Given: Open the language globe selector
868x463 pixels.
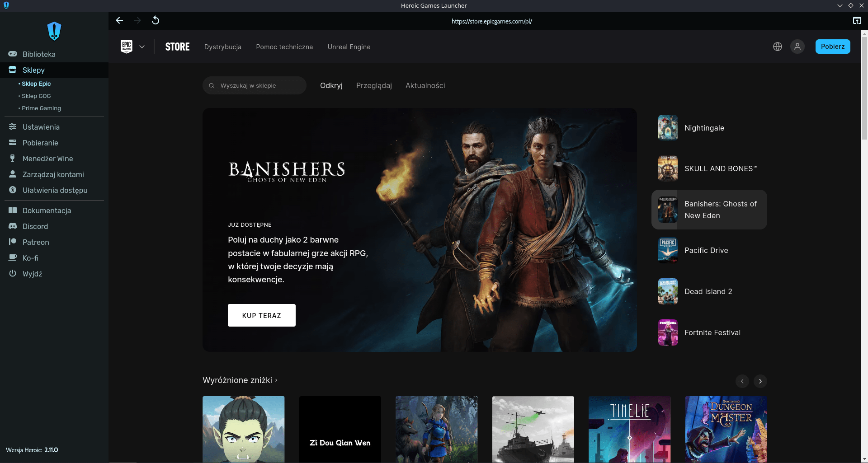Looking at the screenshot, I should [x=778, y=47].
